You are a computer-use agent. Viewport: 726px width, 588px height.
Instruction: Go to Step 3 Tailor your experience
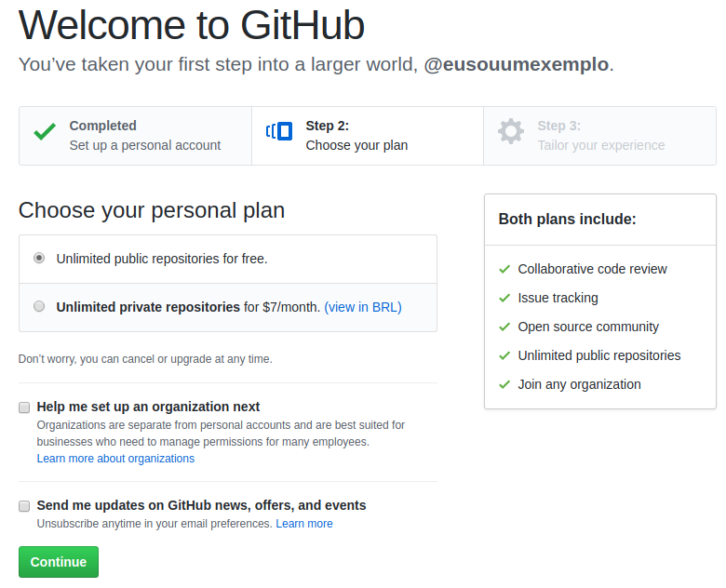[x=600, y=136]
